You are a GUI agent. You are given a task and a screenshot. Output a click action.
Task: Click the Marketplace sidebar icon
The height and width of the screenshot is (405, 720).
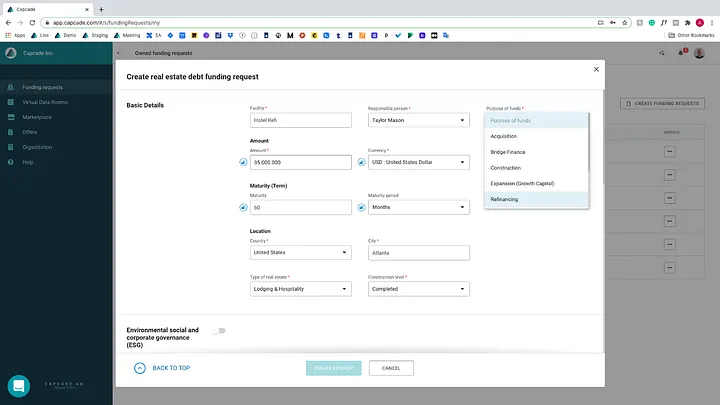tap(11, 117)
